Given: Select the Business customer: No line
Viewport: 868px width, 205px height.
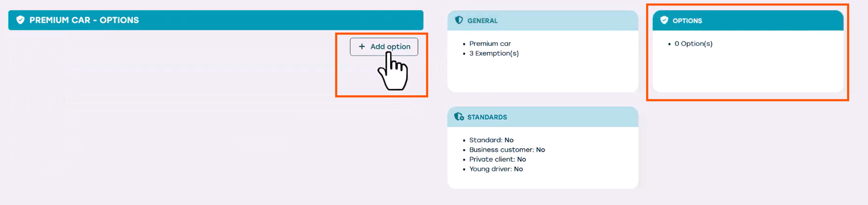Looking at the screenshot, I should (507, 150).
